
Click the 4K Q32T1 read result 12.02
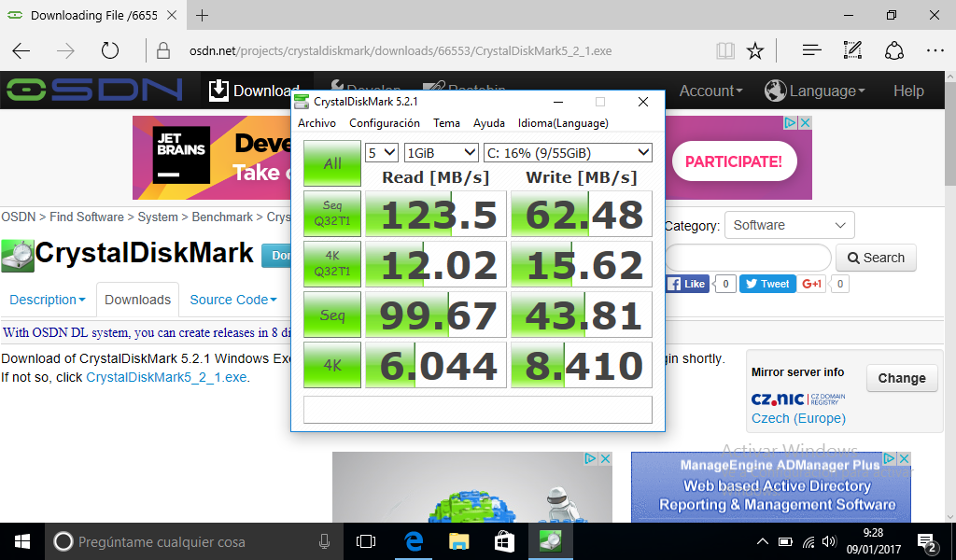(x=435, y=264)
